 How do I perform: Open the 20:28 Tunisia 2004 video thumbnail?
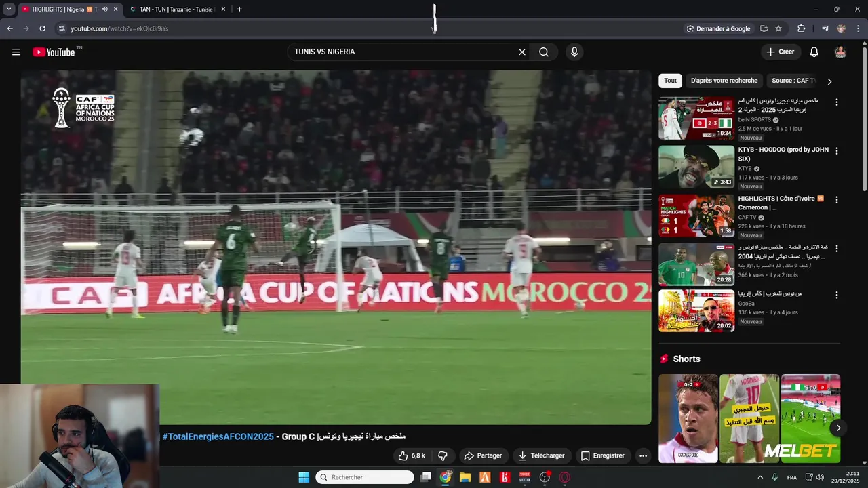tap(696, 264)
